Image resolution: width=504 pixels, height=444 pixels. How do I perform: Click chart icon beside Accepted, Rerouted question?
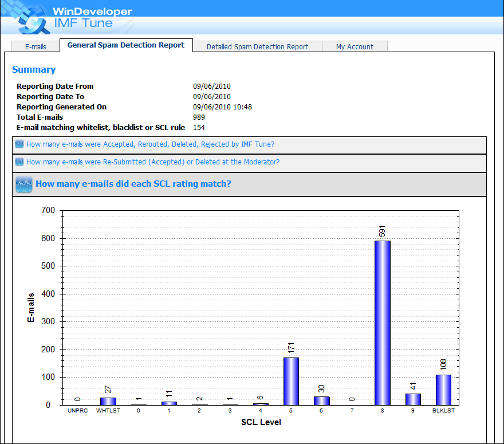19,144
